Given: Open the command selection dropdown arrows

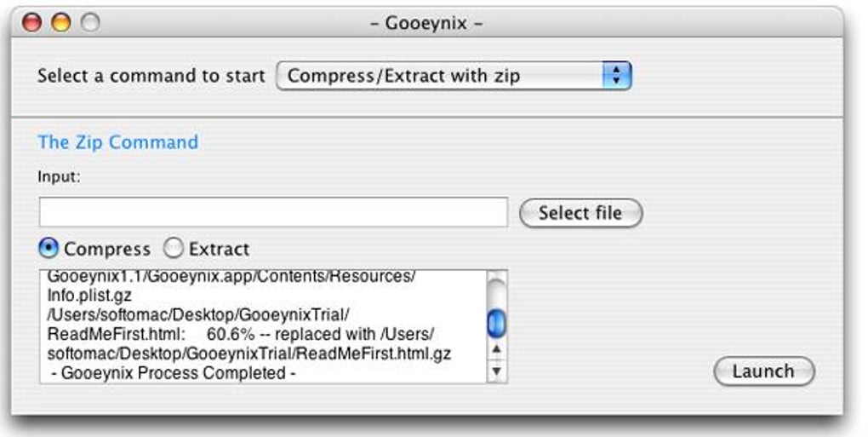Looking at the screenshot, I should click(x=616, y=76).
